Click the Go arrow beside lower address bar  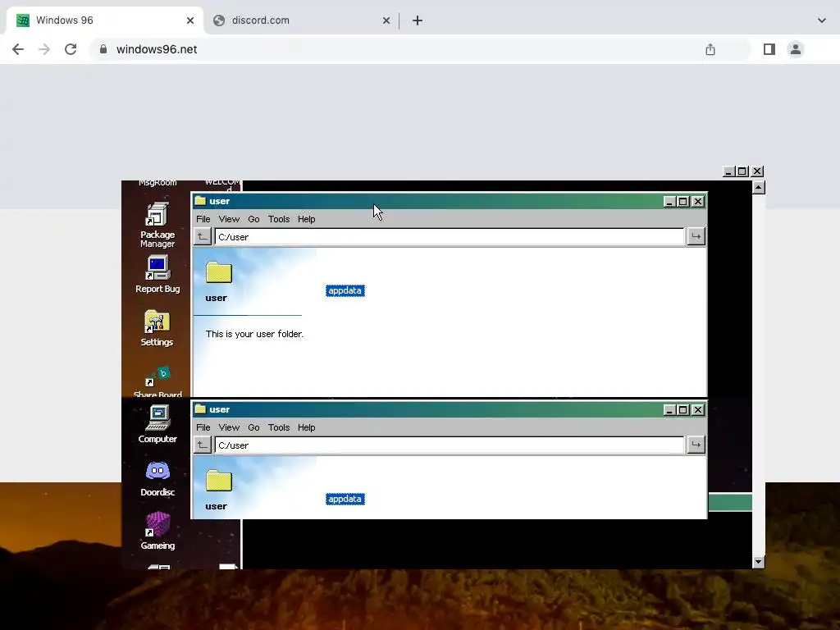point(696,445)
